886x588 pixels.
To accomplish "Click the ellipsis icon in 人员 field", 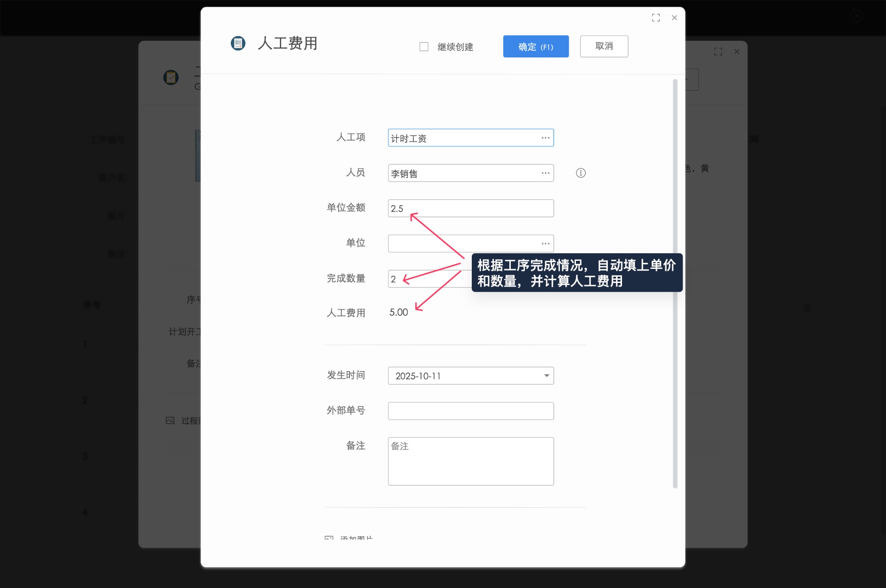I will (545, 173).
